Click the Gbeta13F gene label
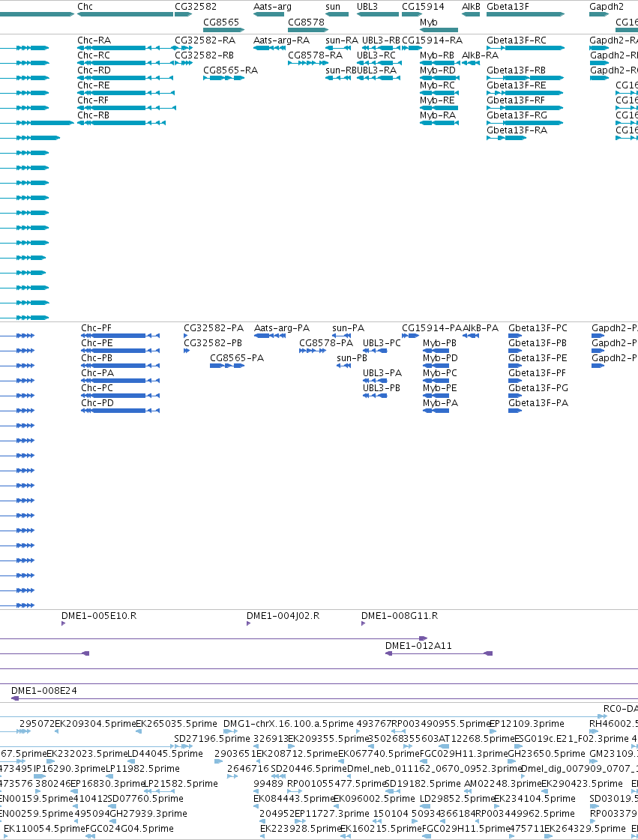The height and width of the screenshot is (840, 638). pos(508,7)
